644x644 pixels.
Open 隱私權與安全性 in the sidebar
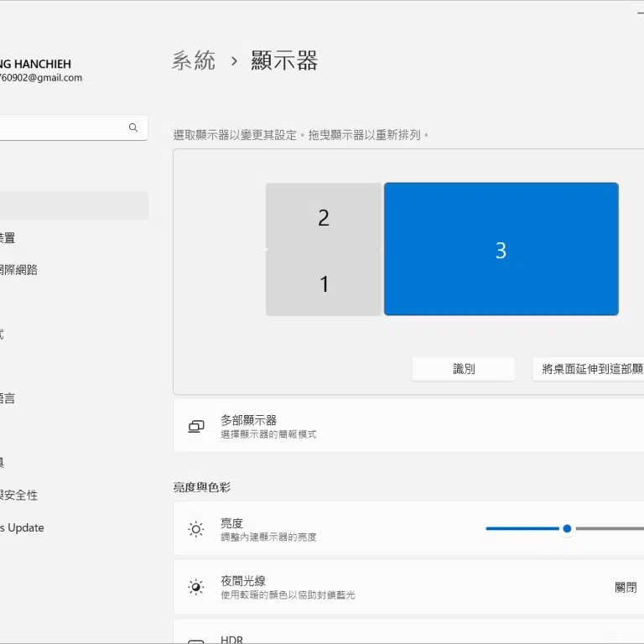click(x=18, y=496)
